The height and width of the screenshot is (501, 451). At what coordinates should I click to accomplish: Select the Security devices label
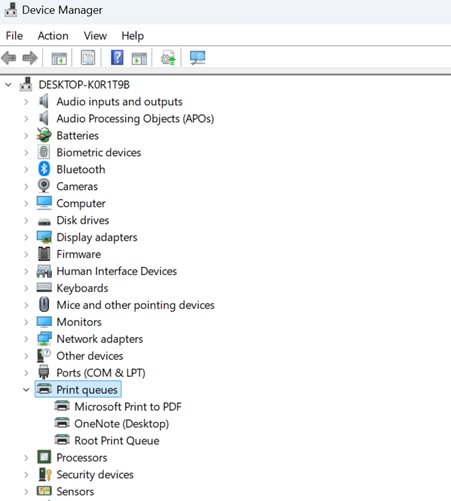[95, 475]
